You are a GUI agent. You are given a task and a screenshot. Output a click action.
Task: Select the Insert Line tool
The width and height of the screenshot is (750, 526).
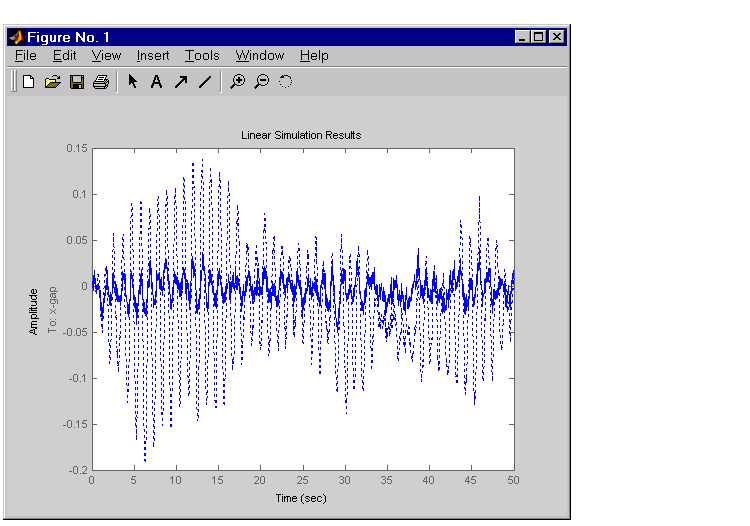pos(205,82)
